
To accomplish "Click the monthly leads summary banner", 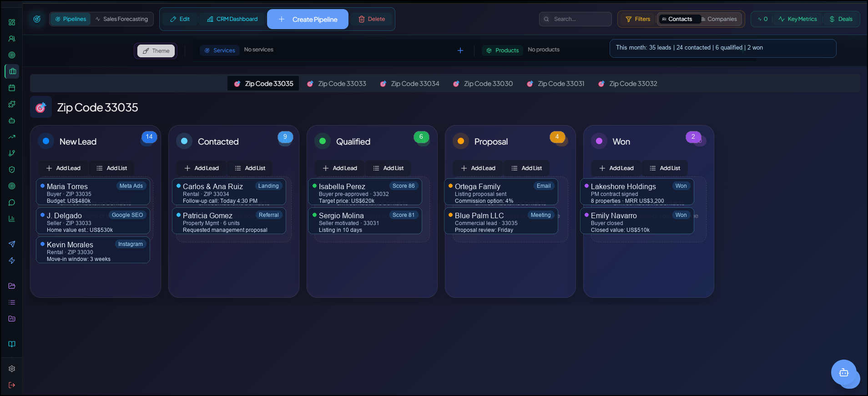I will point(723,48).
